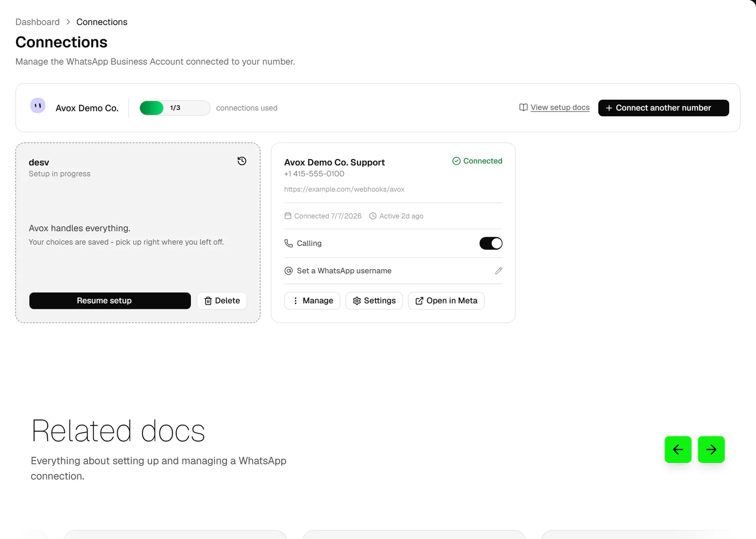Click the phone icon beside Calling
Image resolution: width=756 pixels, height=539 pixels.
[289, 243]
